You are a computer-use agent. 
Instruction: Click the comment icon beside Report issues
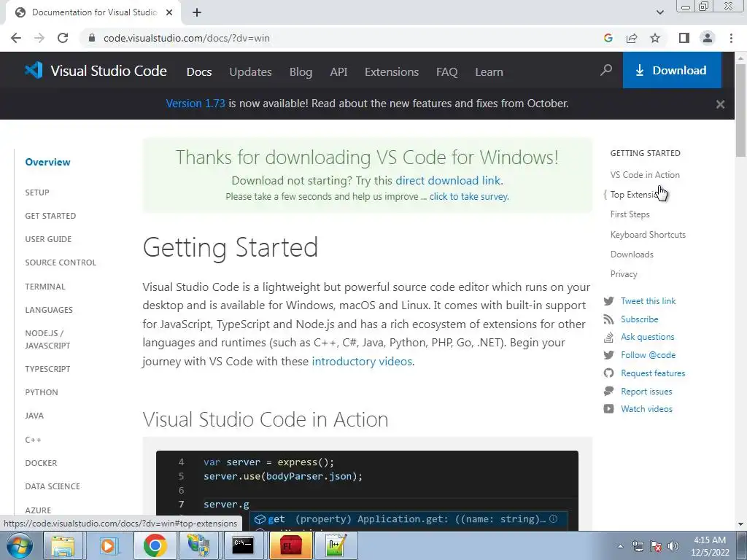[608, 391]
